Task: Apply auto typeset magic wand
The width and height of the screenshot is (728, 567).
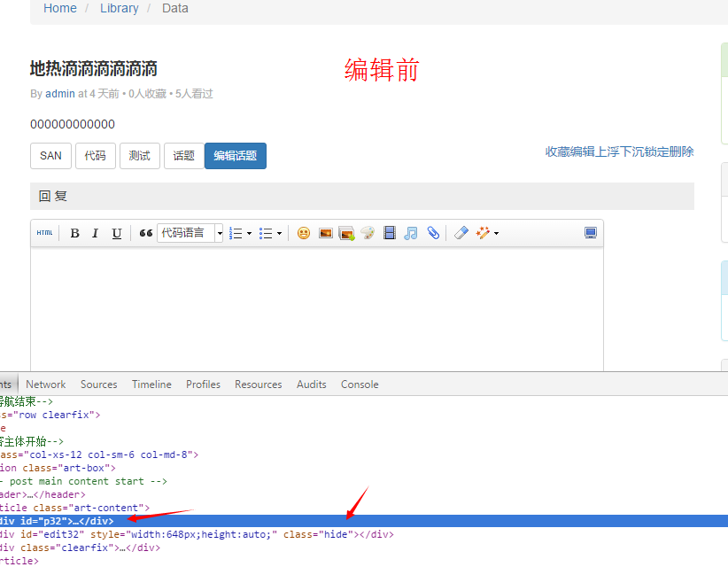Action: pos(483,233)
